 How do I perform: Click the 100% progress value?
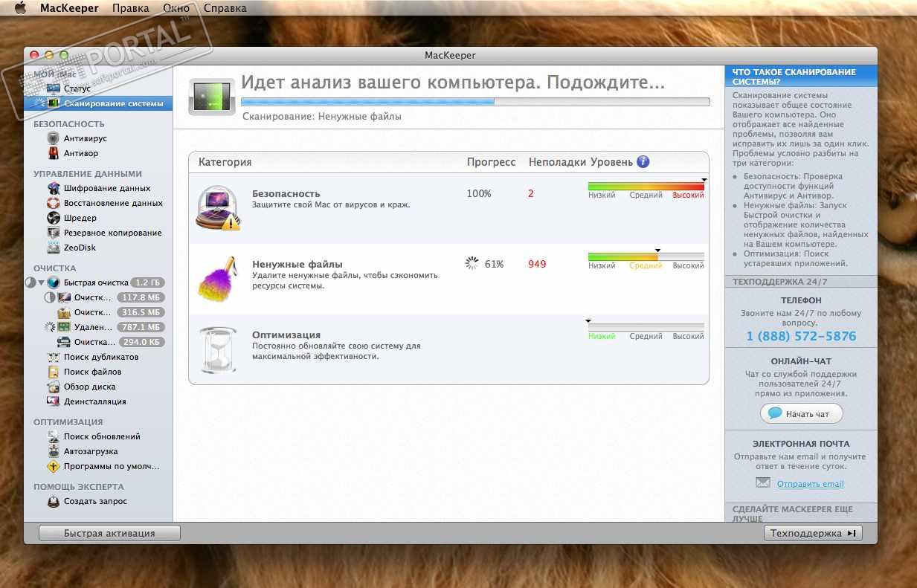tap(479, 193)
